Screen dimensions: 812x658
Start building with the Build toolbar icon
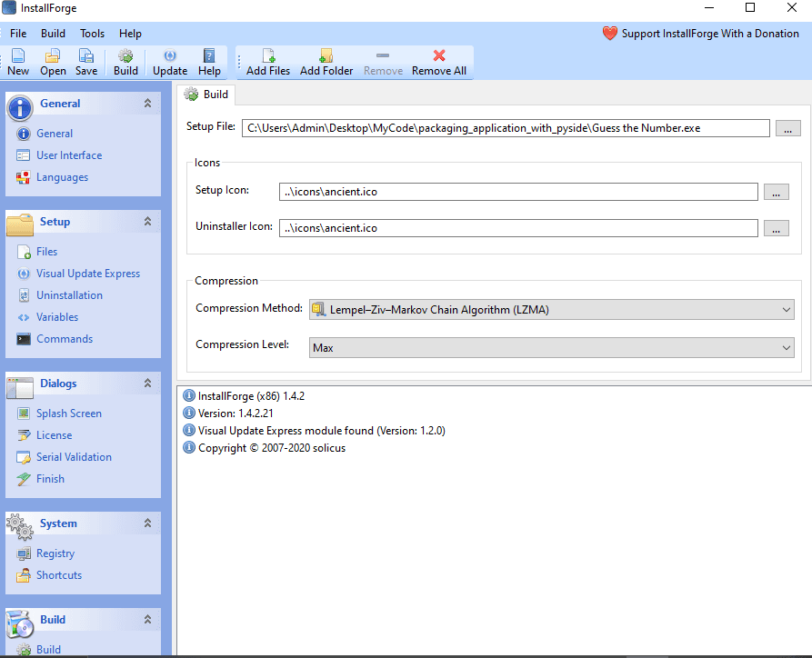[x=125, y=62]
